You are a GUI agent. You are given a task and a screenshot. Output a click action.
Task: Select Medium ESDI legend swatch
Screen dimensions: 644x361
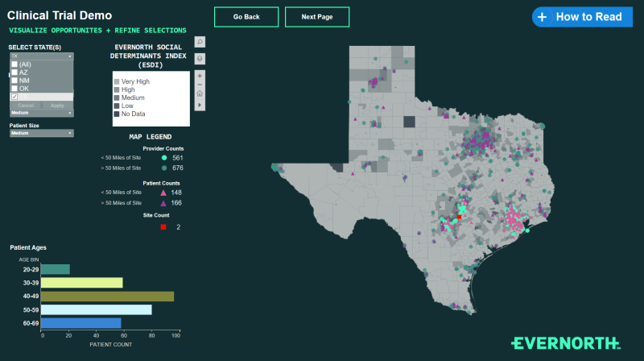pyautogui.click(x=117, y=98)
